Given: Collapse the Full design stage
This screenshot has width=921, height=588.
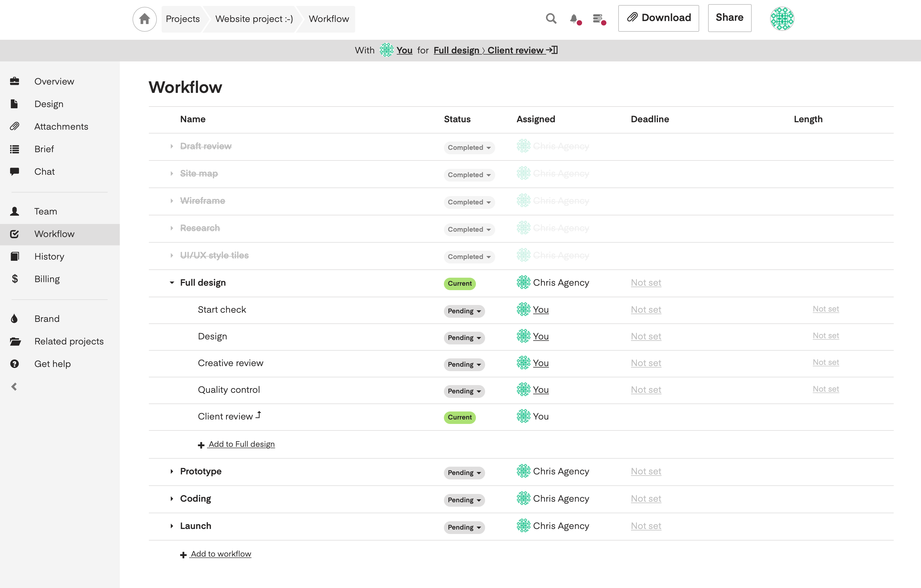Looking at the screenshot, I should pos(172,283).
